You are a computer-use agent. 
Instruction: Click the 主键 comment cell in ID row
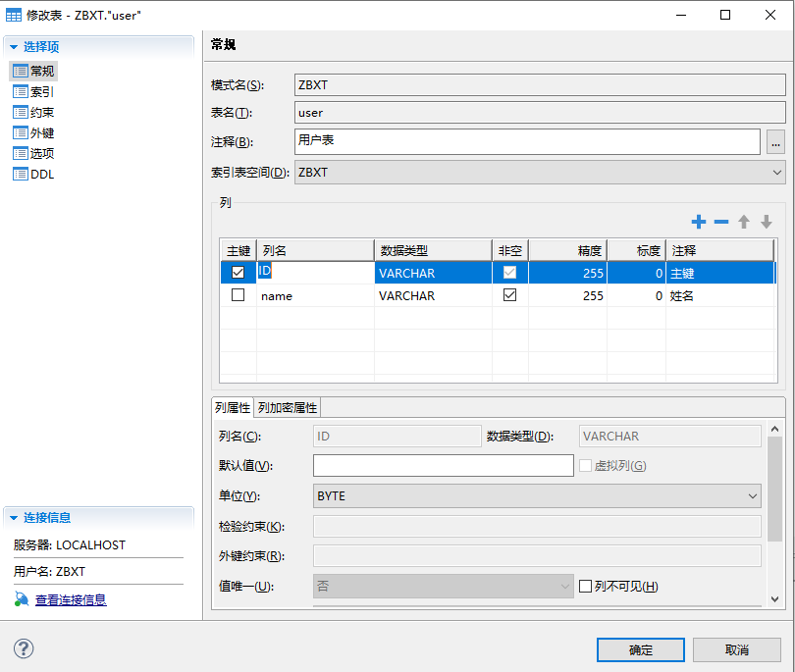point(720,273)
